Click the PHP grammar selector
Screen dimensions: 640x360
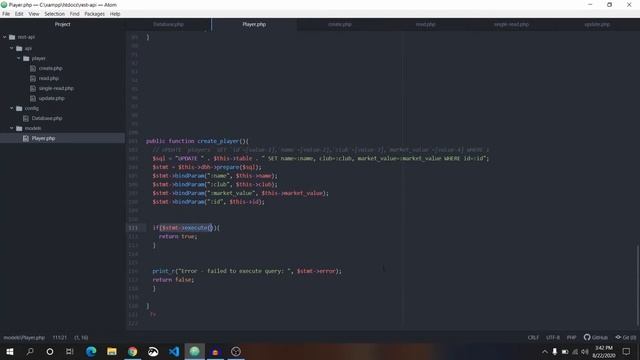[x=571, y=338]
